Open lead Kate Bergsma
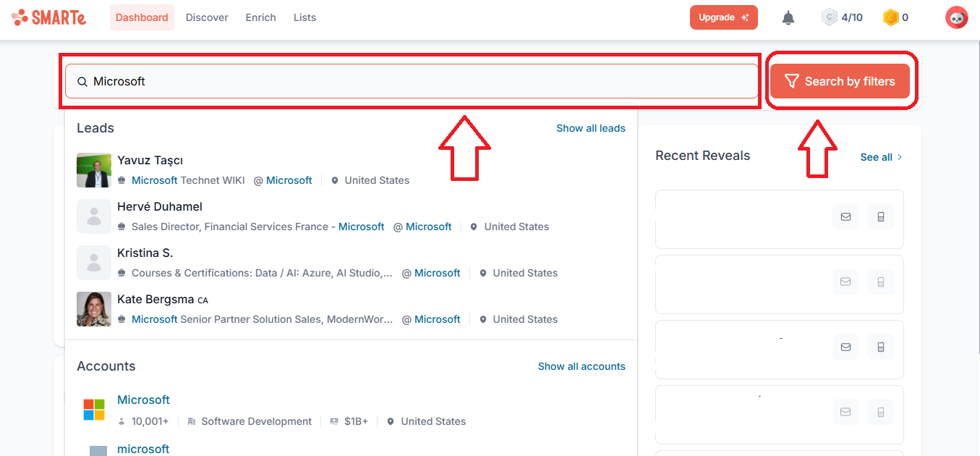This screenshot has height=456, width=980. point(155,300)
